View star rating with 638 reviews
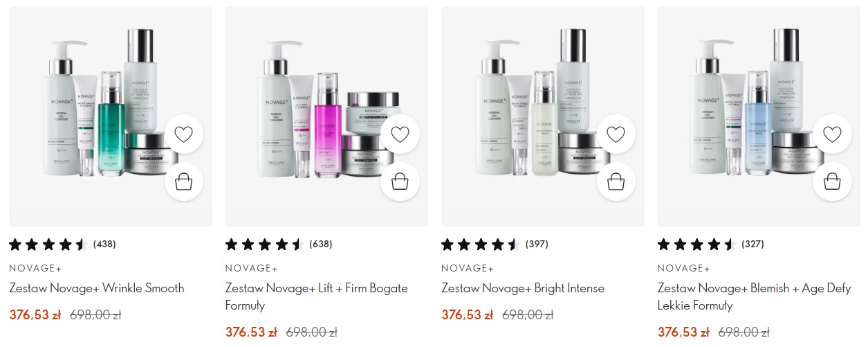The width and height of the screenshot is (868, 347). (279, 244)
